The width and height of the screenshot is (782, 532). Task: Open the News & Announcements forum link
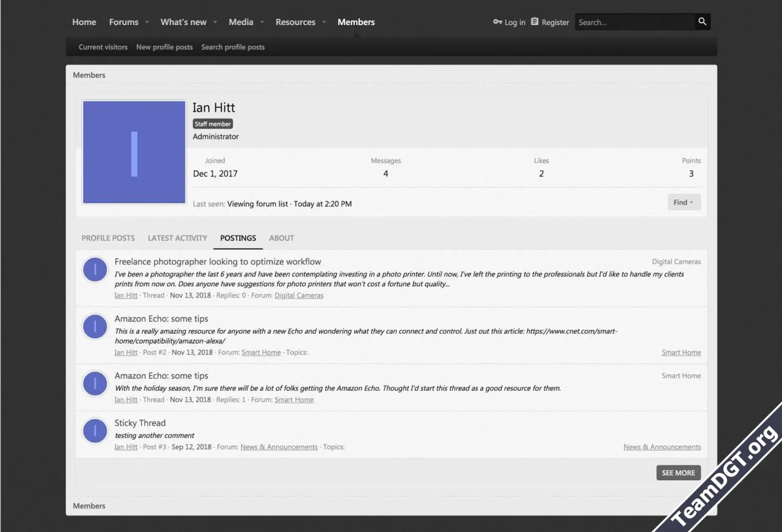coord(279,447)
